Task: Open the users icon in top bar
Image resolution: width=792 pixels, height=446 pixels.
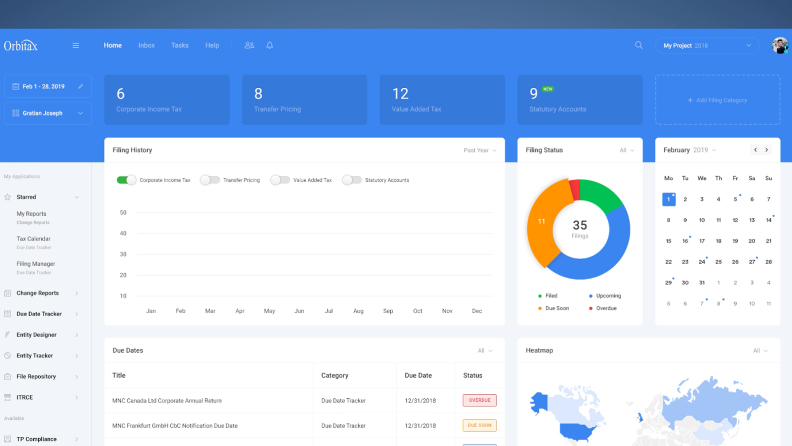Action: (x=249, y=45)
